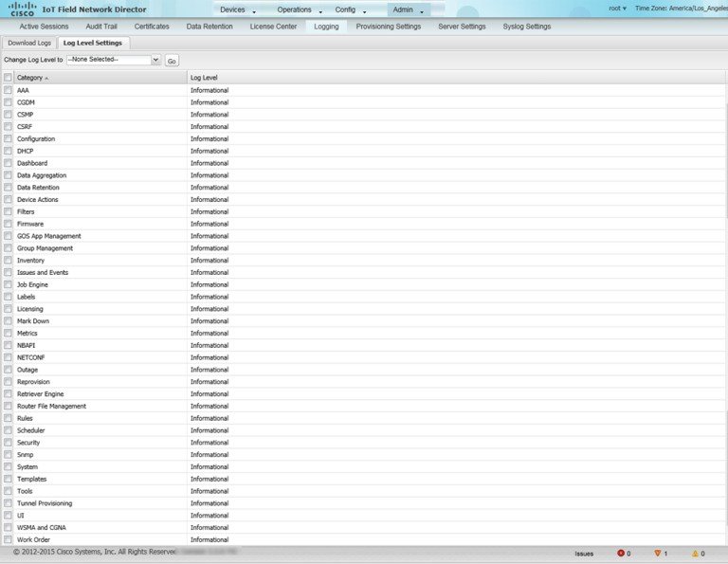Click the Group Management category

pos(45,248)
